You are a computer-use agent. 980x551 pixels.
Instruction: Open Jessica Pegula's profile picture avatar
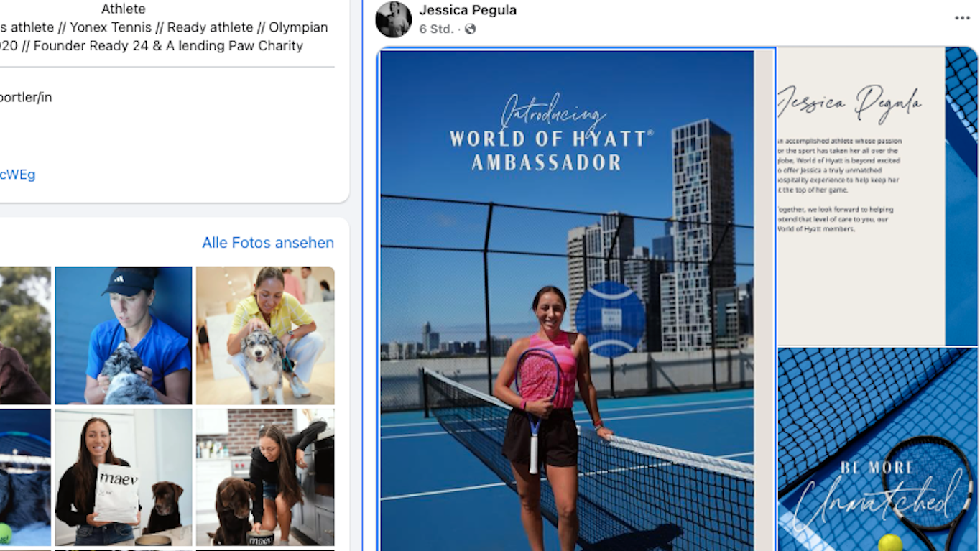pyautogui.click(x=394, y=19)
